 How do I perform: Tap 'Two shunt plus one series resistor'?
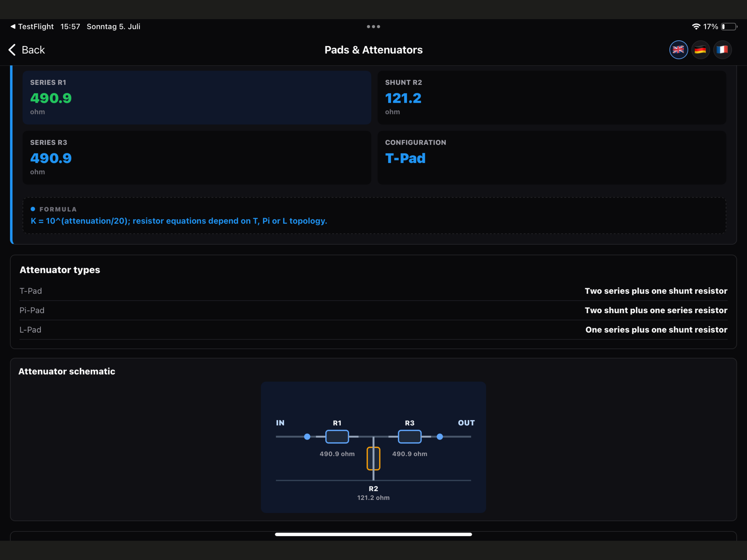point(656,310)
